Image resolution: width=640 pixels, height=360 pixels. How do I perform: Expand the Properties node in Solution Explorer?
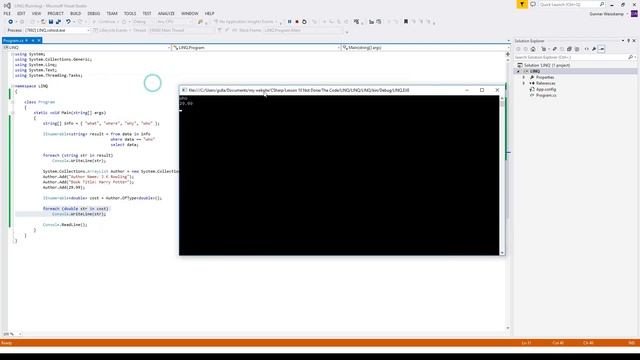point(524,77)
